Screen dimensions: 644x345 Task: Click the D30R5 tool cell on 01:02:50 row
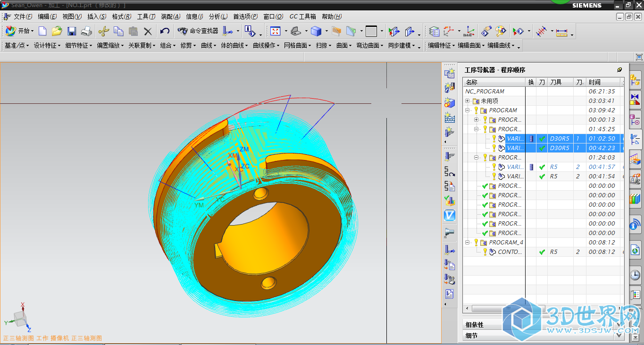[560, 139]
